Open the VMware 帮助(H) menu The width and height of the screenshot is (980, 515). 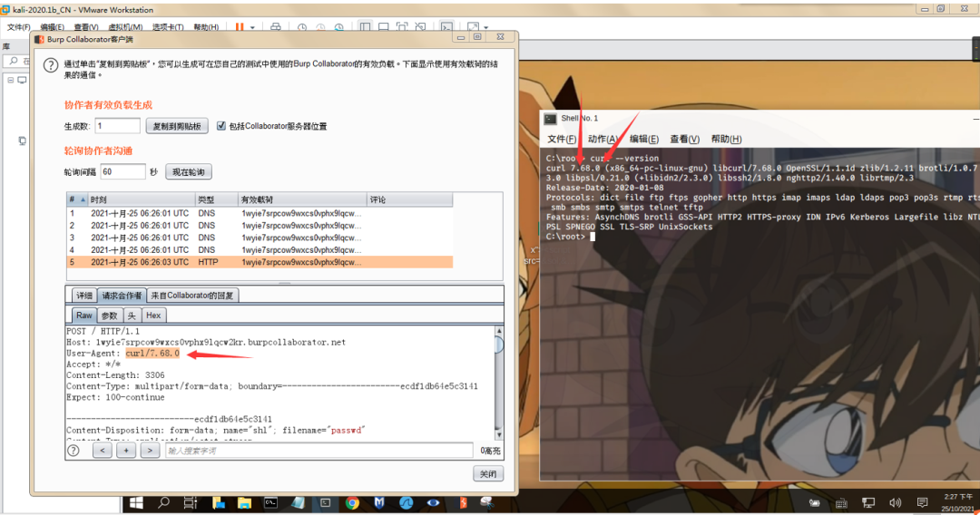[x=206, y=27]
